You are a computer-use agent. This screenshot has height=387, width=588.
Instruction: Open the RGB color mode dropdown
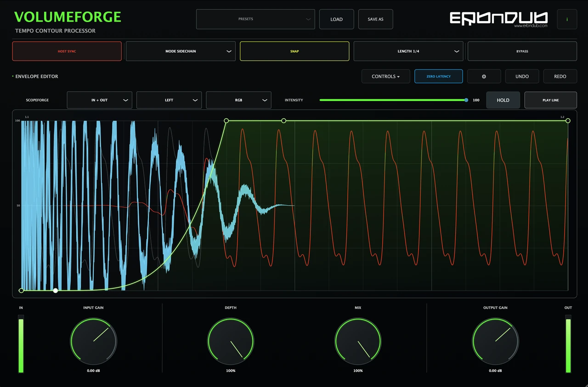point(238,100)
